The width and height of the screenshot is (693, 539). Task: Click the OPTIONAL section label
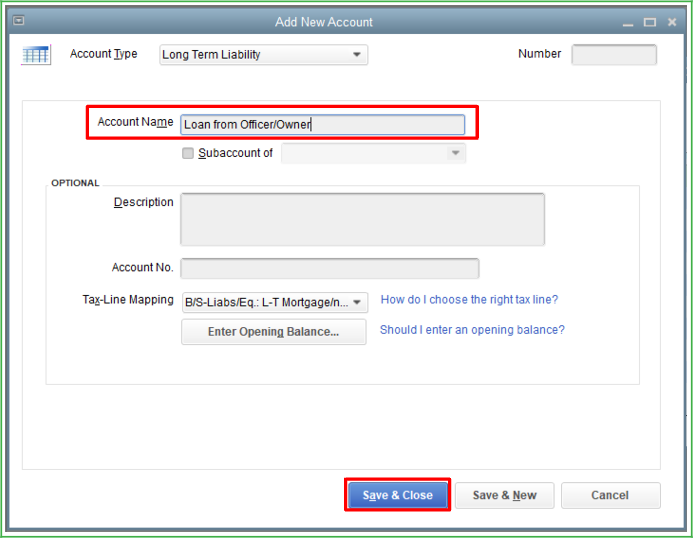coord(75,183)
